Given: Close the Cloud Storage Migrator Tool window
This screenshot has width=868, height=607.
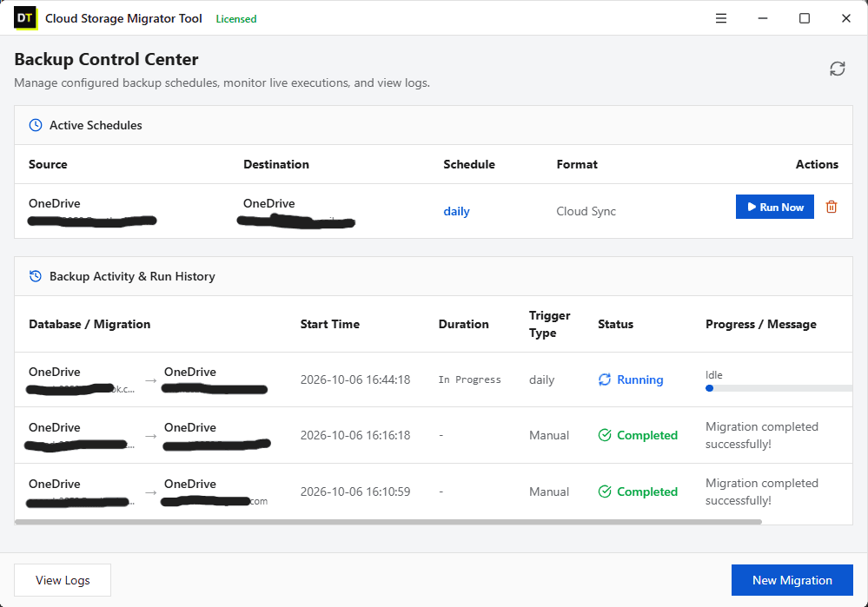Looking at the screenshot, I should tap(846, 18).
